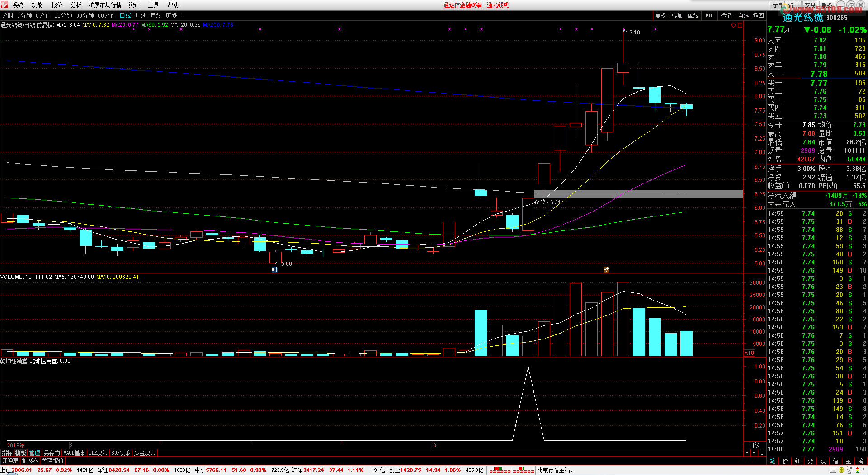868x475 pixels.
Task: Click the 复权 button
Action: pos(661,15)
